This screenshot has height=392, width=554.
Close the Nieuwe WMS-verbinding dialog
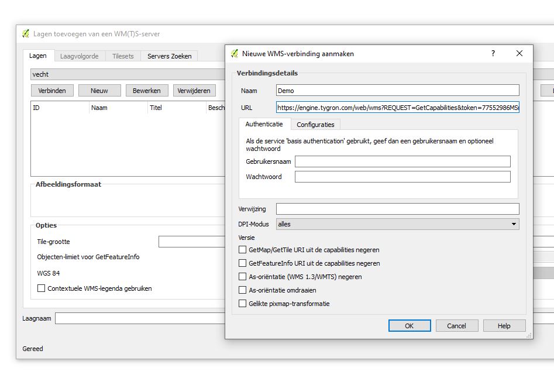(519, 53)
